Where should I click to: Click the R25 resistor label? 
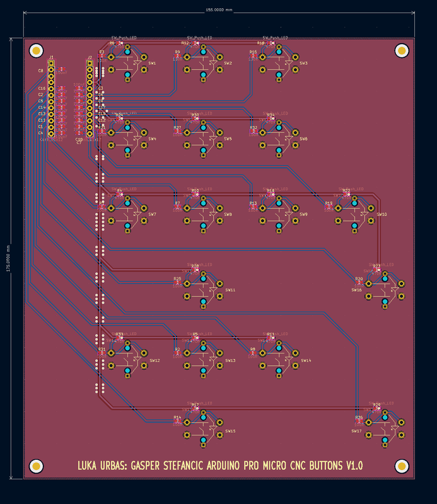[x=177, y=278]
